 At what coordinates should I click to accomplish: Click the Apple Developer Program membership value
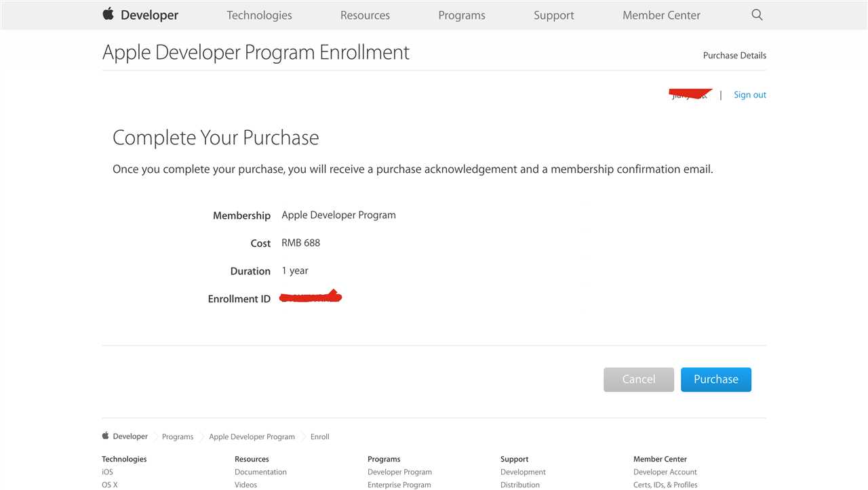[x=338, y=215]
